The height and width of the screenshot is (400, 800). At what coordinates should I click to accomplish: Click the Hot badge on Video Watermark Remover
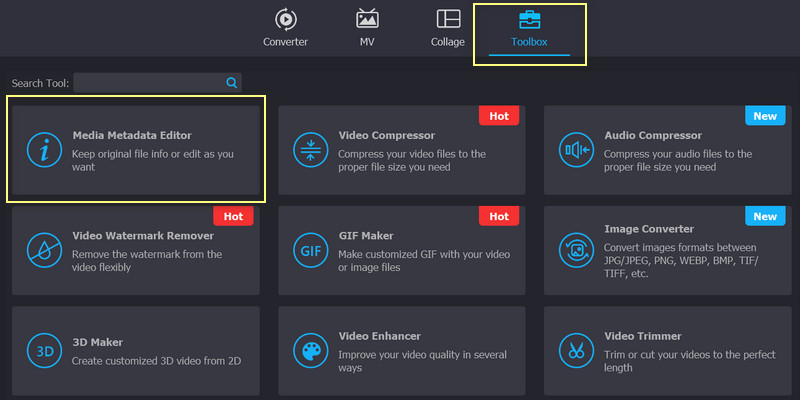pos(233,217)
